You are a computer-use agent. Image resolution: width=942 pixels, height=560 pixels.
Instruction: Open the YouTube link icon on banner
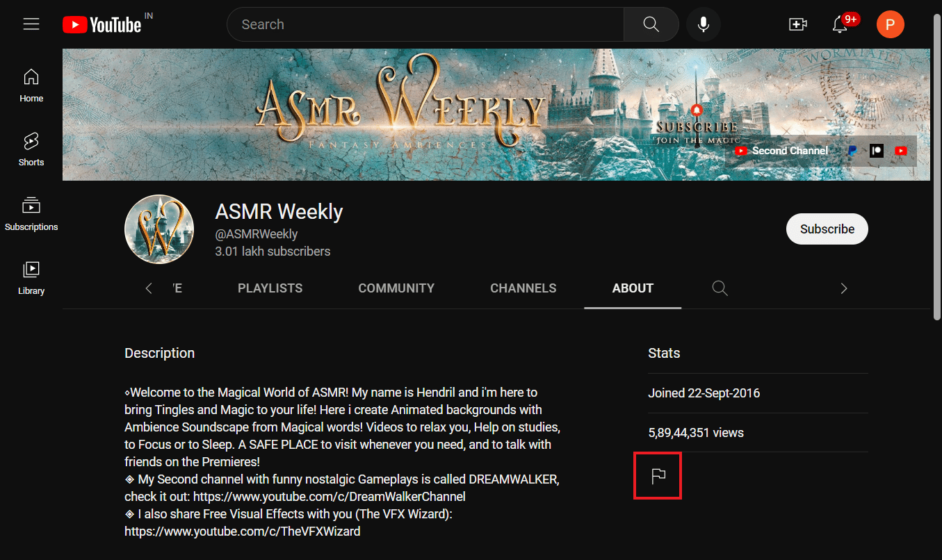tap(901, 151)
